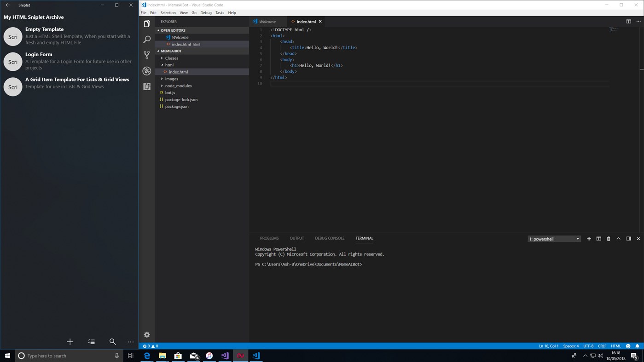Open the Source Control view
This screenshot has width=644, height=362.
pyautogui.click(x=147, y=55)
